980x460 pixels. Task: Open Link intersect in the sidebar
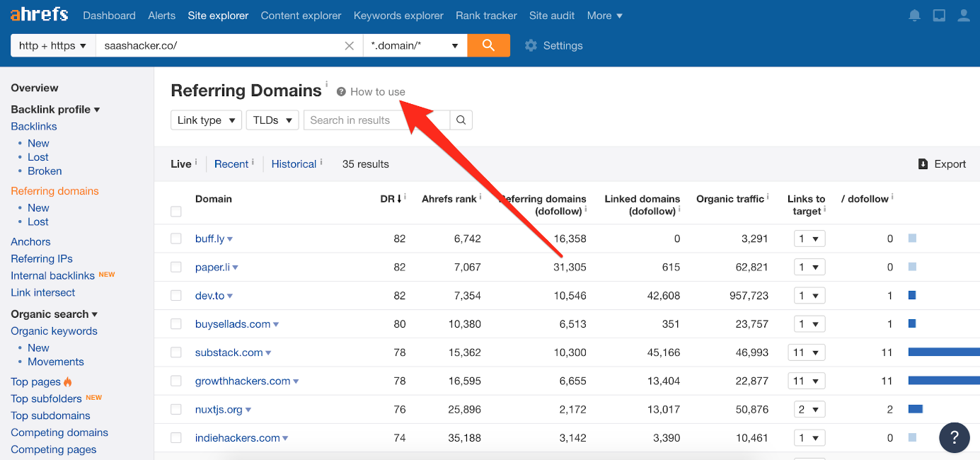pyautogui.click(x=43, y=293)
